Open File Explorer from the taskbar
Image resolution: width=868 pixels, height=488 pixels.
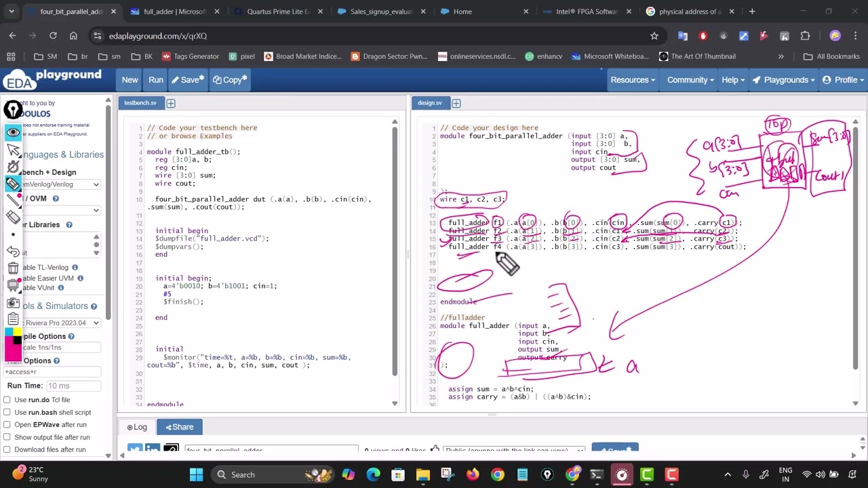click(x=422, y=474)
